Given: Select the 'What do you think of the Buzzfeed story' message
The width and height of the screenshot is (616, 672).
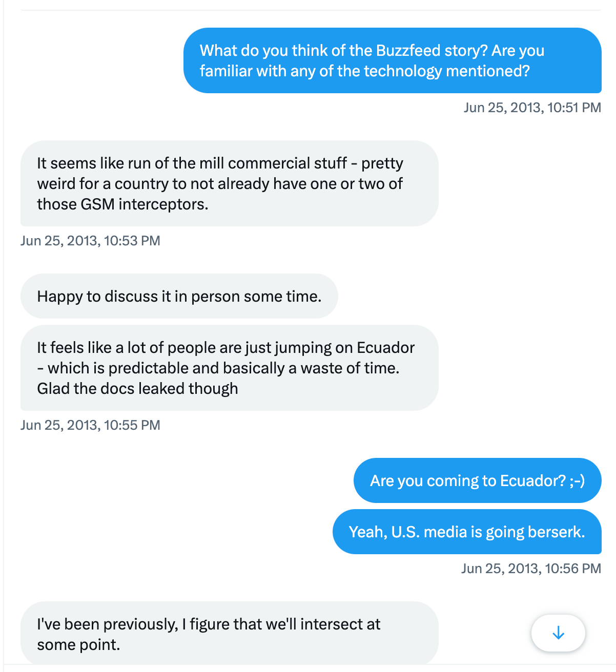Looking at the screenshot, I should (392, 60).
